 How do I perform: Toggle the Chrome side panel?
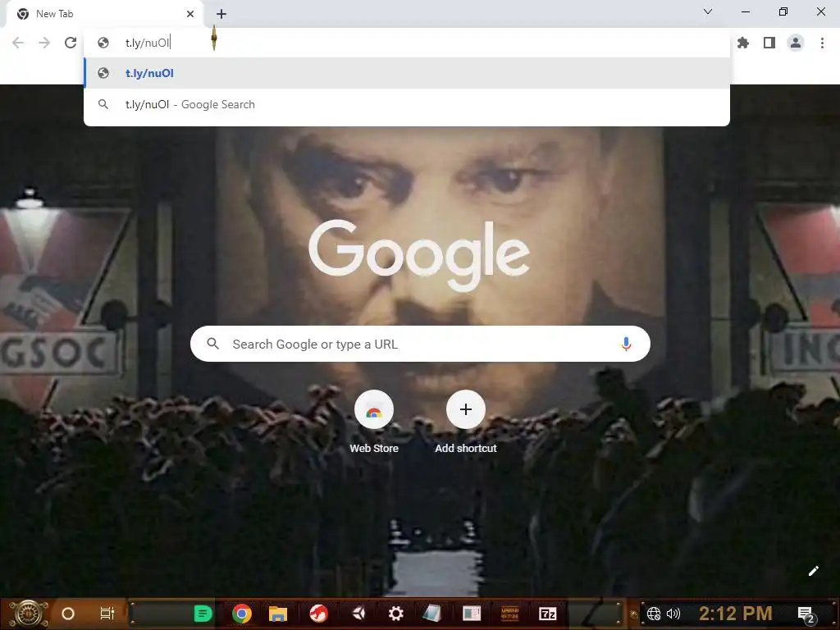tap(769, 43)
